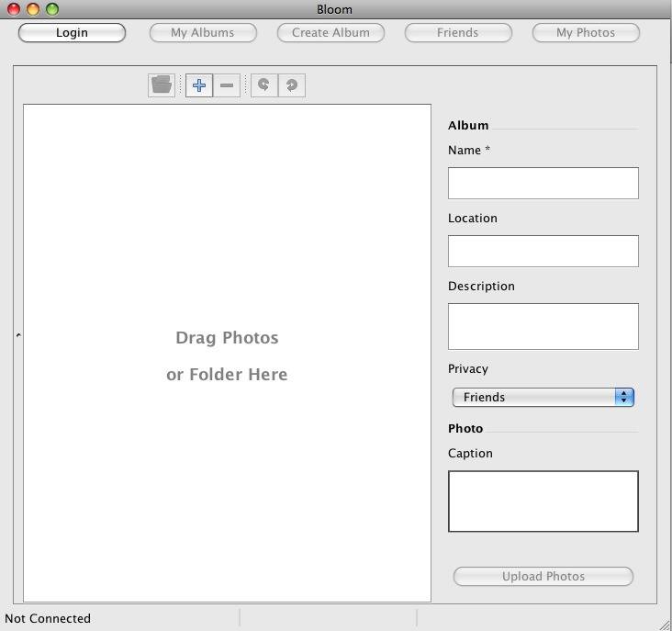
Task: Click the window resize grip corner
Action: click(x=666, y=625)
